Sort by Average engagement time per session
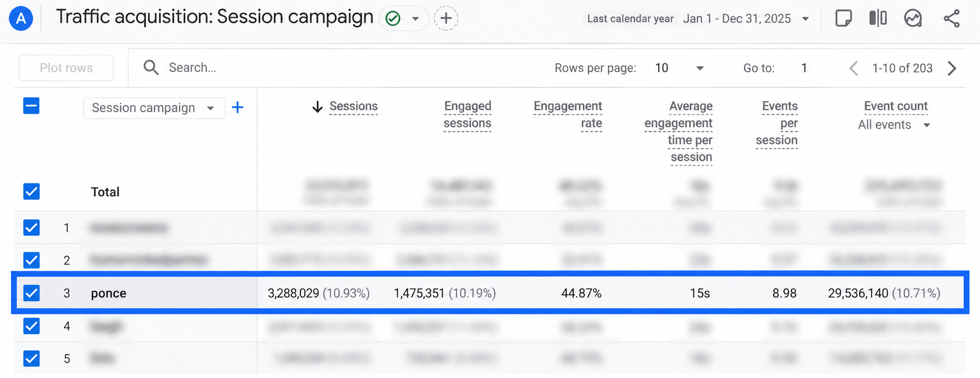The height and width of the screenshot is (378, 980). tap(678, 131)
